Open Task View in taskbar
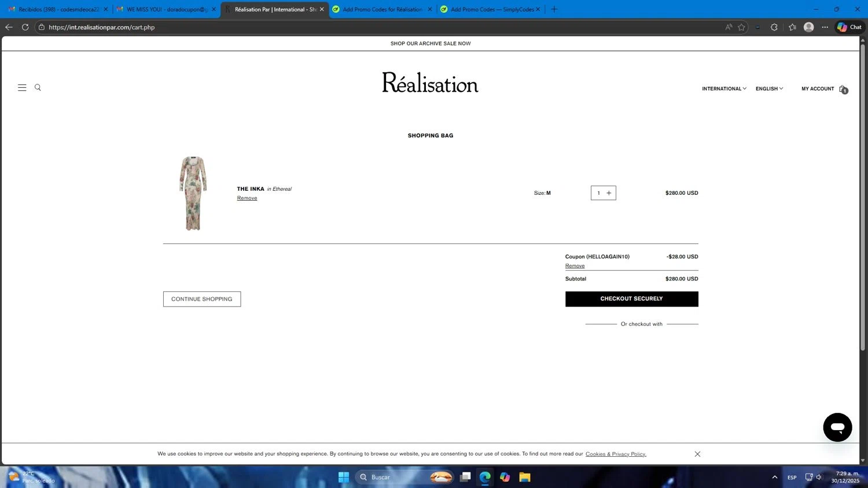Image resolution: width=868 pixels, height=488 pixels. (x=465, y=477)
